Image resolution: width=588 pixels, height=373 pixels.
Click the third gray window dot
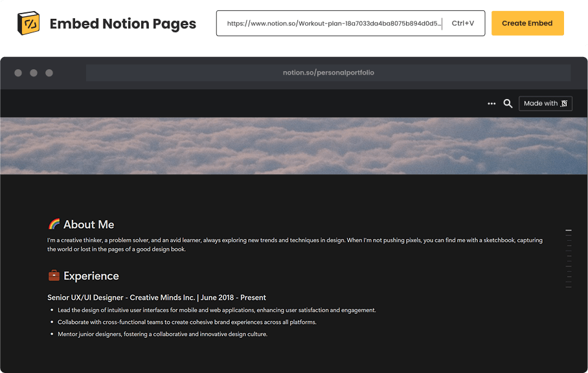pos(49,73)
